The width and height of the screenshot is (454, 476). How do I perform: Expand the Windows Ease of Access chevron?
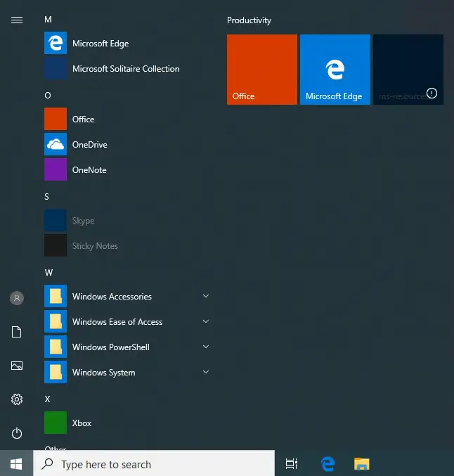(206, 321)
